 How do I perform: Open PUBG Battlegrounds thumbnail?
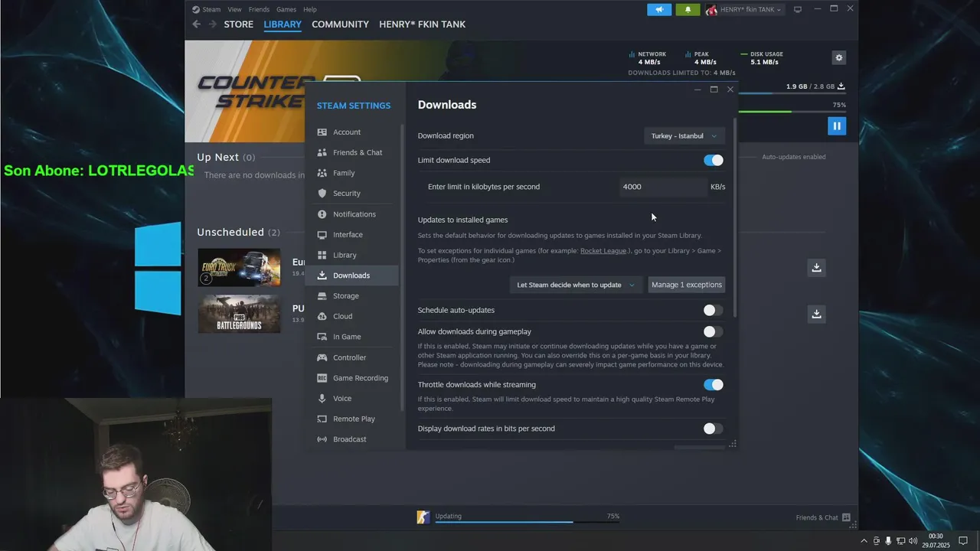point(239,314)
